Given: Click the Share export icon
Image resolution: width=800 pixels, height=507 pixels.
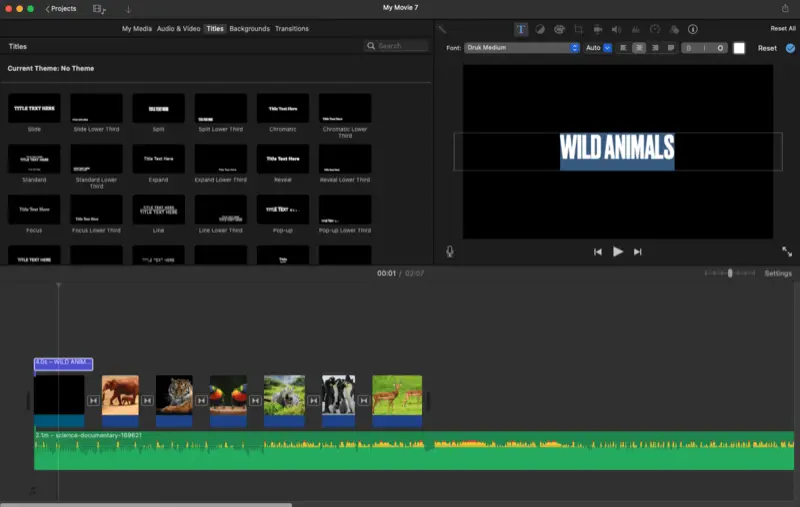Looking at the screenshot, I should (785, 8).
